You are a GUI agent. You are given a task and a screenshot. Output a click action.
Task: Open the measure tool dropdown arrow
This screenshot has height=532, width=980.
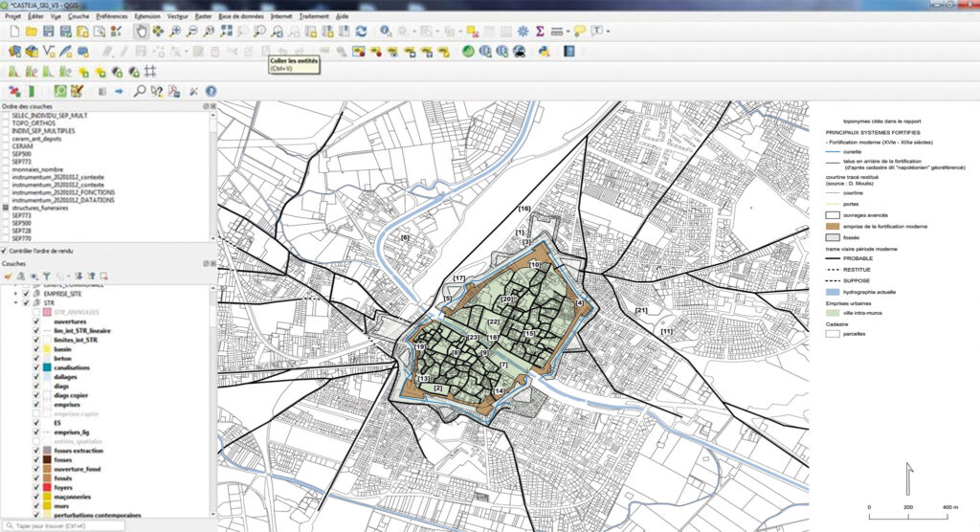(568, 32)
